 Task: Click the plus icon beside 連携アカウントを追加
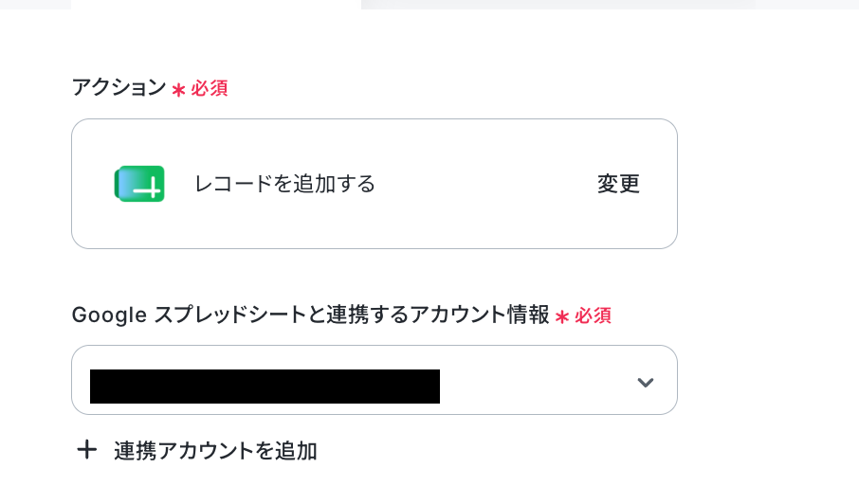coord(86,450)
